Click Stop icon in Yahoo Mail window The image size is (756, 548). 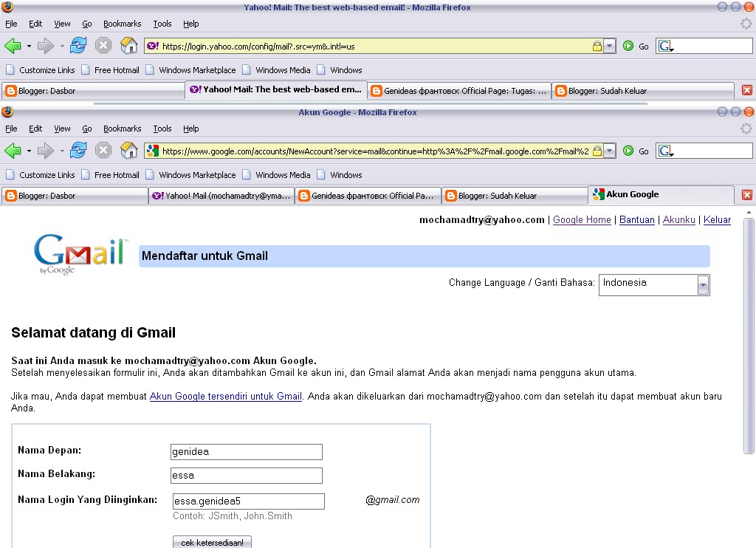coord(103,46)
